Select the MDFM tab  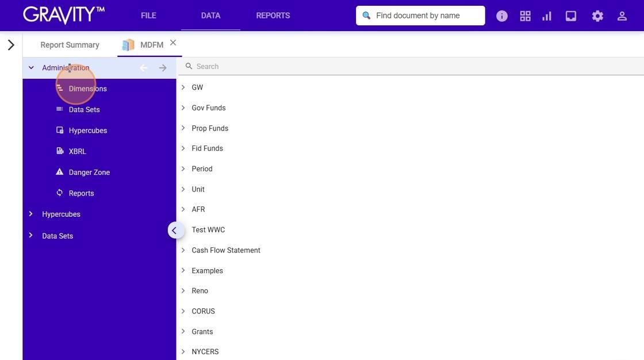(152, 45)
